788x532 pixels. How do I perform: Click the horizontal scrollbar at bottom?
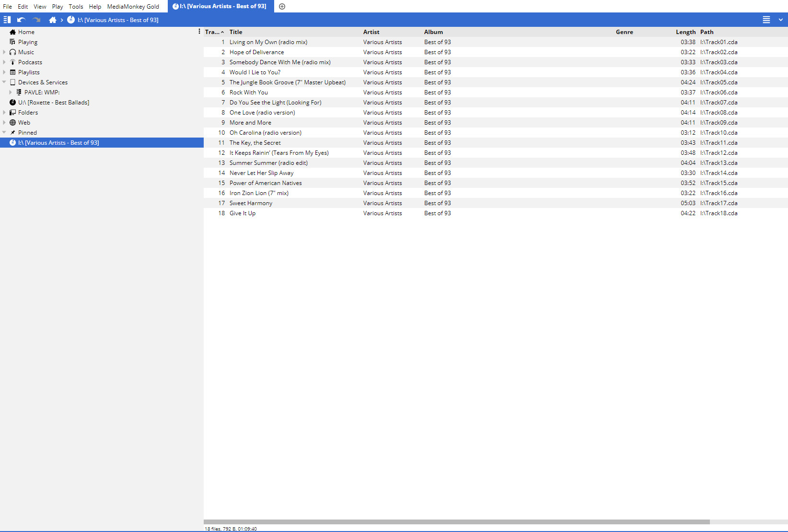coord(456,522)
